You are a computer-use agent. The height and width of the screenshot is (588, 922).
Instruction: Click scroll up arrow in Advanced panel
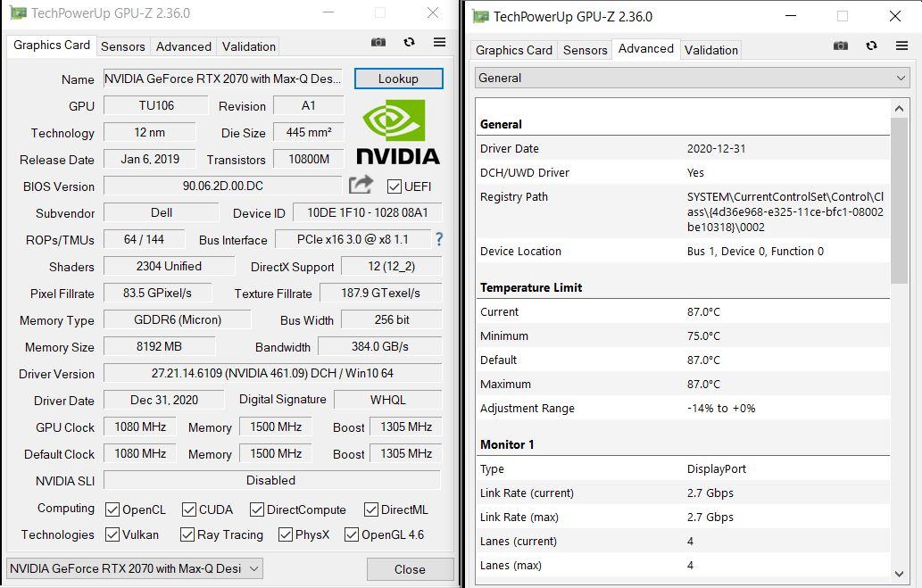pyautogui.click(x=899, y=108)
